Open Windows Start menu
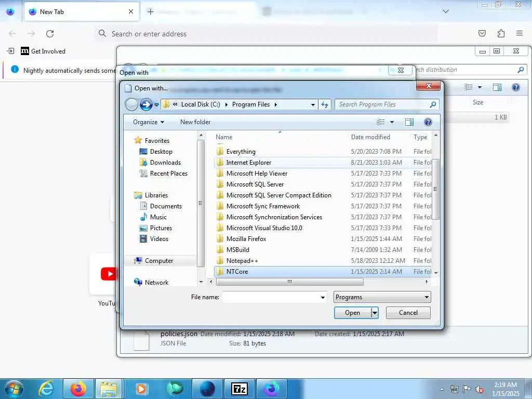The width and height of the screenshot is (532, 399). (14, 389)
